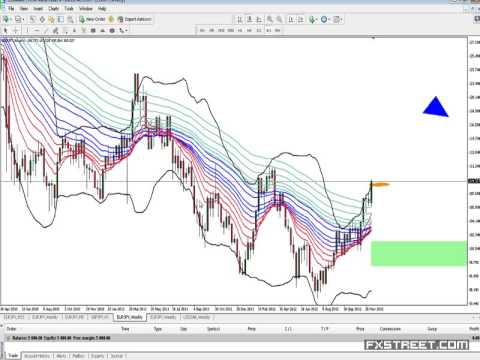The width and height of the screenshot is (480, 360).
Task: Open the periodicity clock dropdown
Action: [325, 19]
